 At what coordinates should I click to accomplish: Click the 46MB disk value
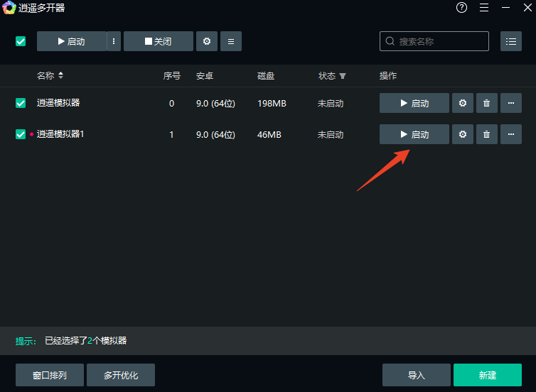click(269, 134)
